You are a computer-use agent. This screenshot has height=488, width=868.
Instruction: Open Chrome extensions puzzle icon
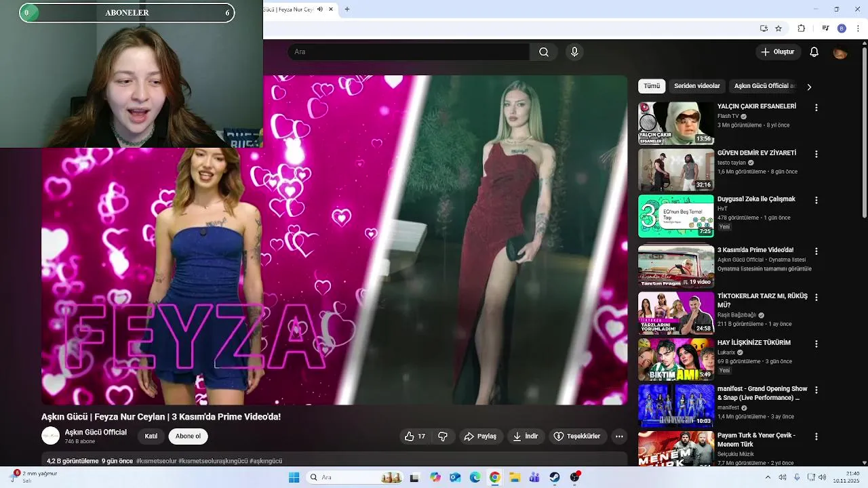tap(802, 28)
